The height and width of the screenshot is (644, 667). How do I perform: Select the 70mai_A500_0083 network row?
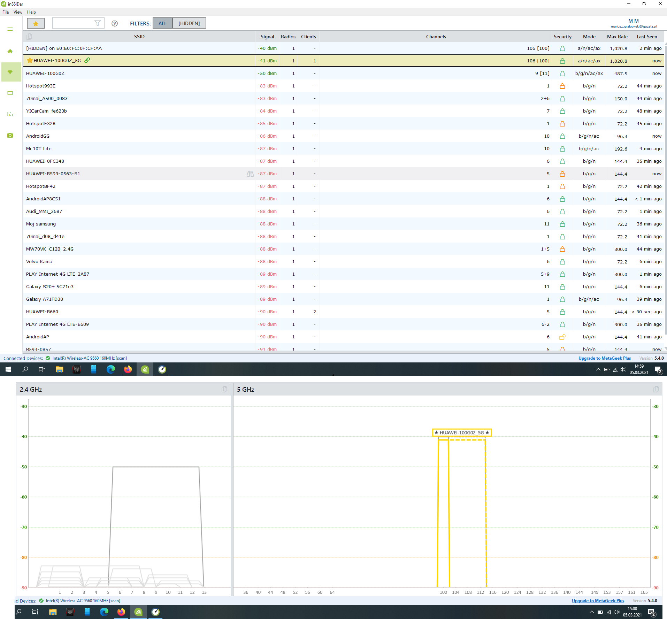(344, 99)
